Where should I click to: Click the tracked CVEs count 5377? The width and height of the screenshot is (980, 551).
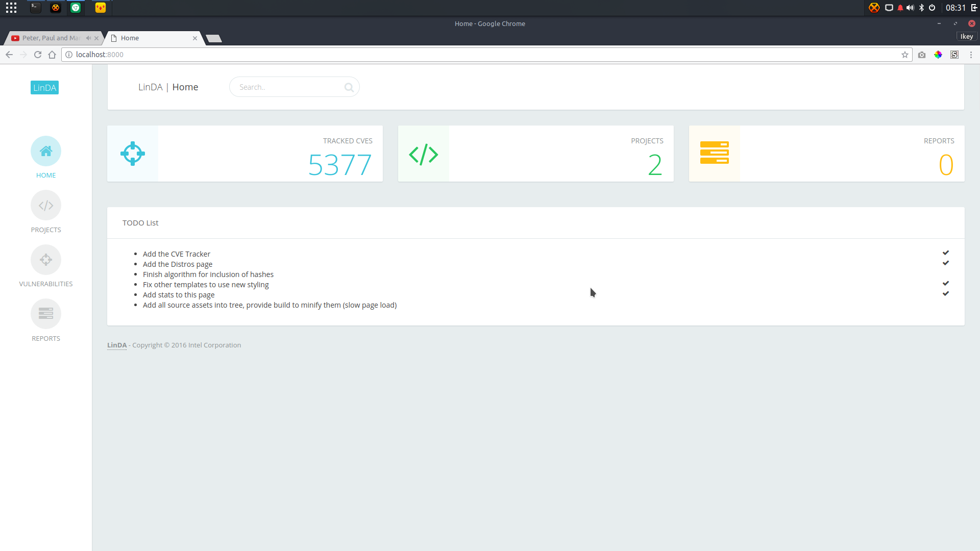340,165
